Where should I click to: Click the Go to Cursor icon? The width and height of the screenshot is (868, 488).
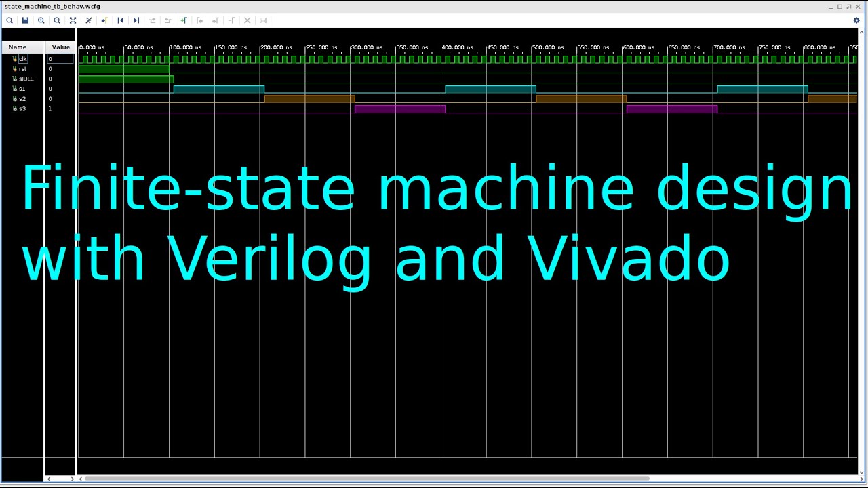tap(104, 20)
